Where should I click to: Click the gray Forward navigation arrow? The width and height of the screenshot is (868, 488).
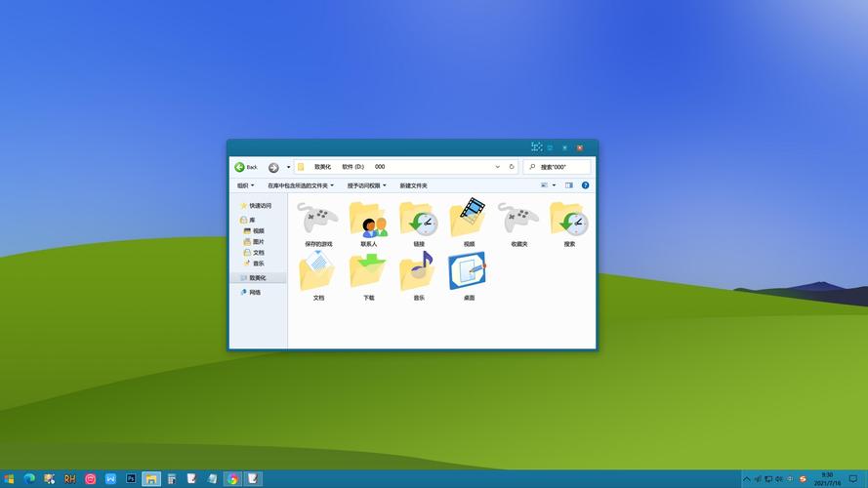273,168
